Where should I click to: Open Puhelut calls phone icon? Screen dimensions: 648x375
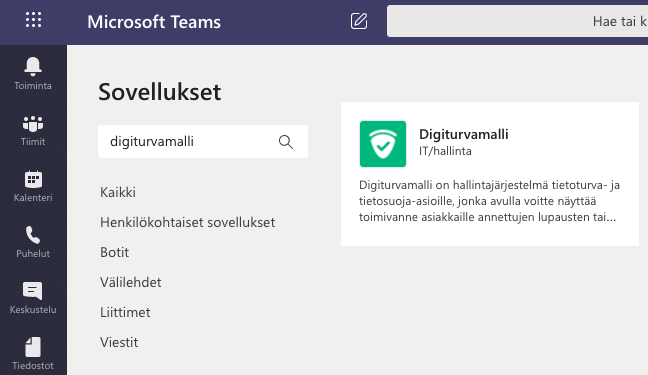tap(33, 235)
